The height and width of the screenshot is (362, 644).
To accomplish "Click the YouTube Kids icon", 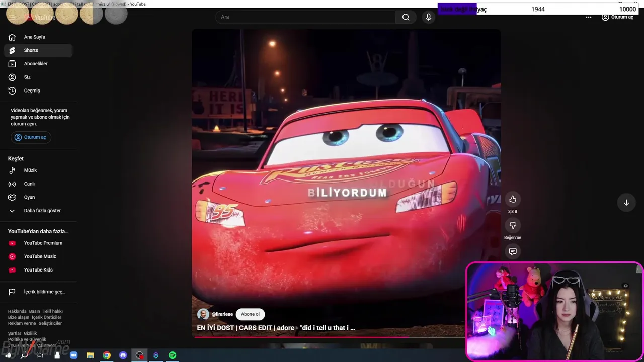I will pos(12,270).
